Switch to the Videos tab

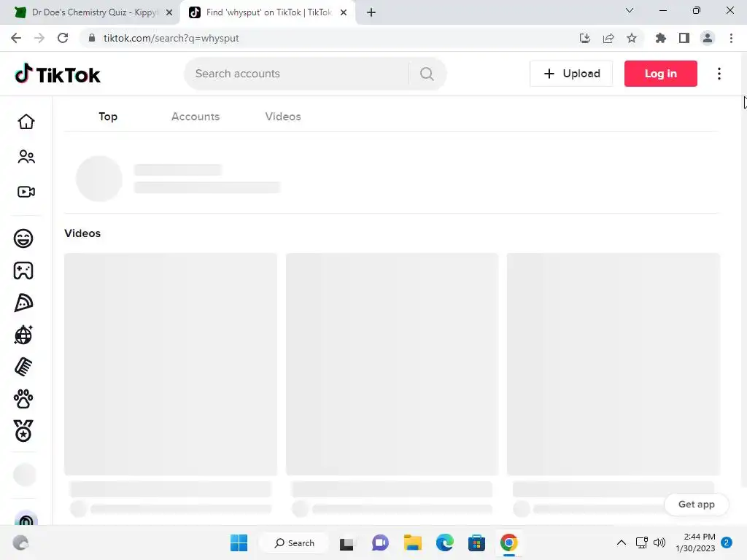283,117
